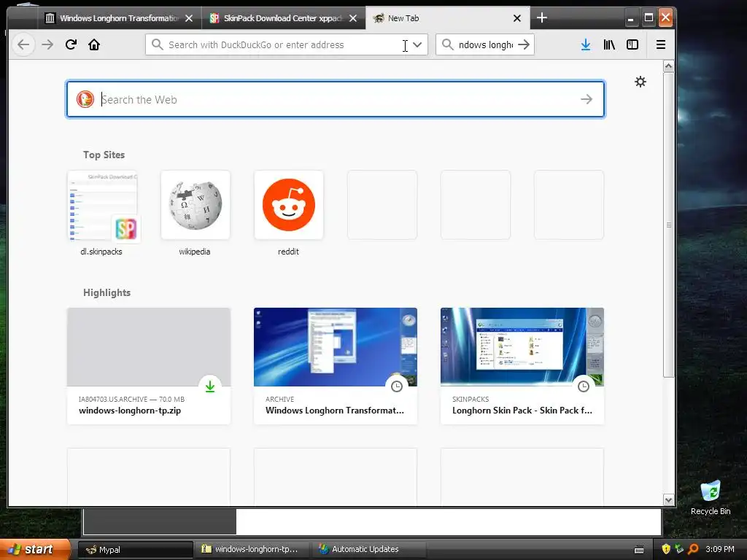Click the on-screen keyboard tray icon
747x560 pixels.
(639, 550)
